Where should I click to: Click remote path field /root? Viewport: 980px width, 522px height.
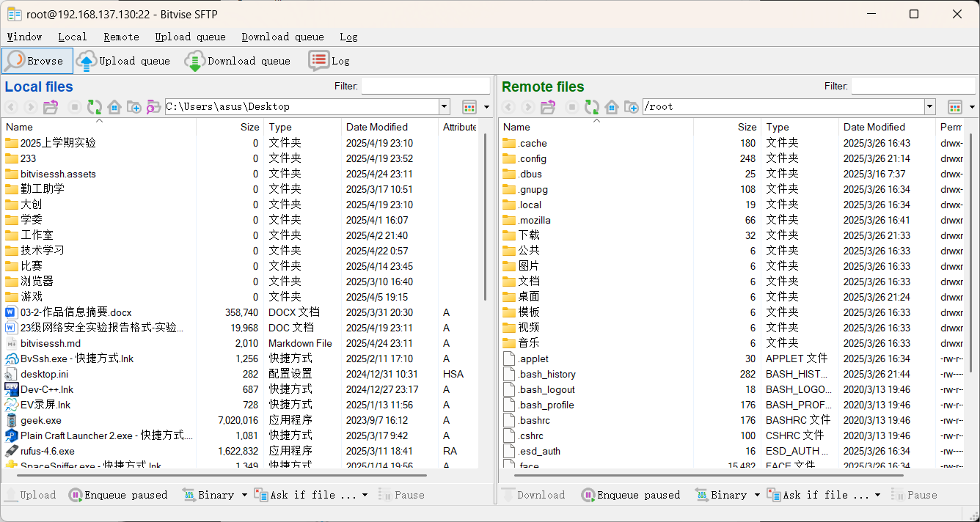[783, 107]
